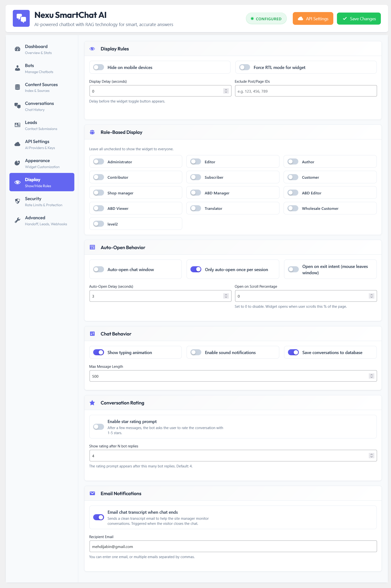
Task: Click the Save Changes button
Action: tap(359, 19)
